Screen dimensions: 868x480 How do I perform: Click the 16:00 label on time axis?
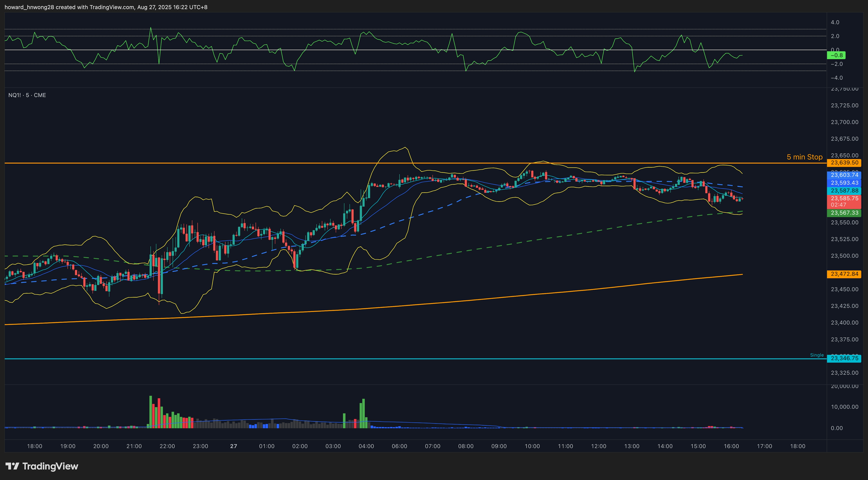[x=731, y=446]
